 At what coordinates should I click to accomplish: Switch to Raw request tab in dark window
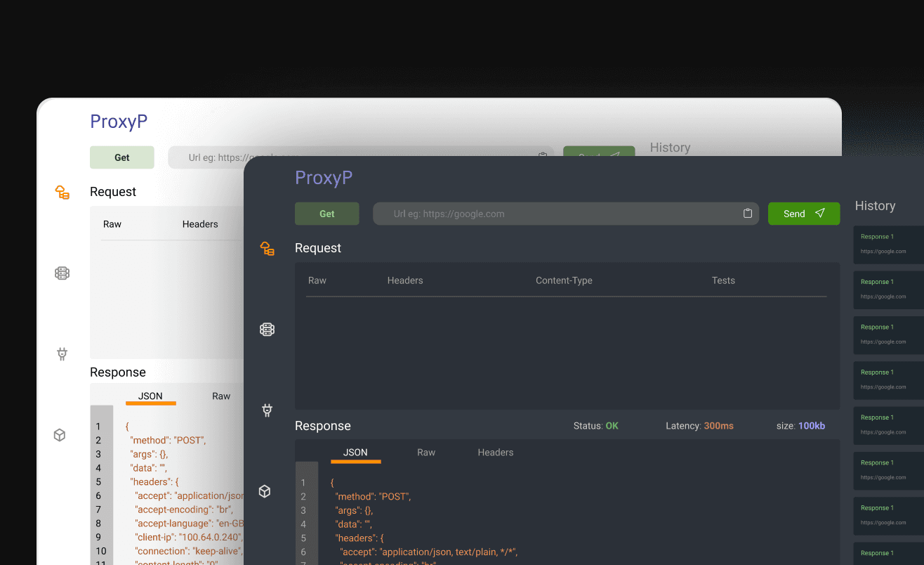[317, 280]
